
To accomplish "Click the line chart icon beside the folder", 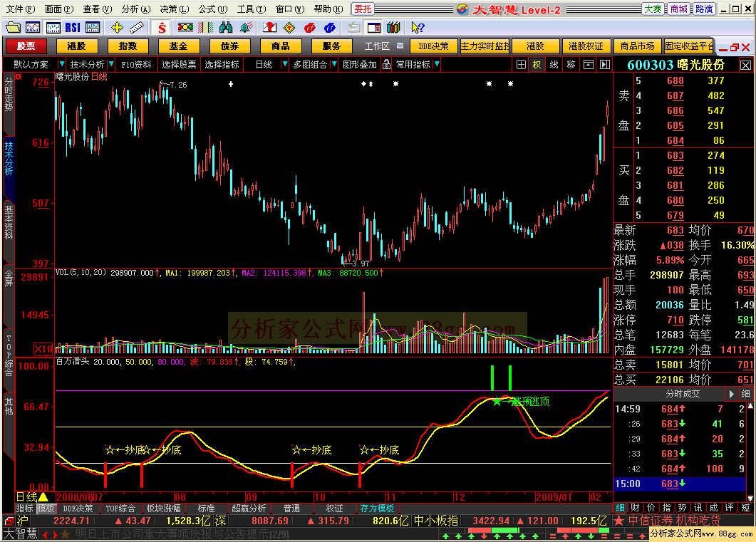I will [x=33, y=28].
